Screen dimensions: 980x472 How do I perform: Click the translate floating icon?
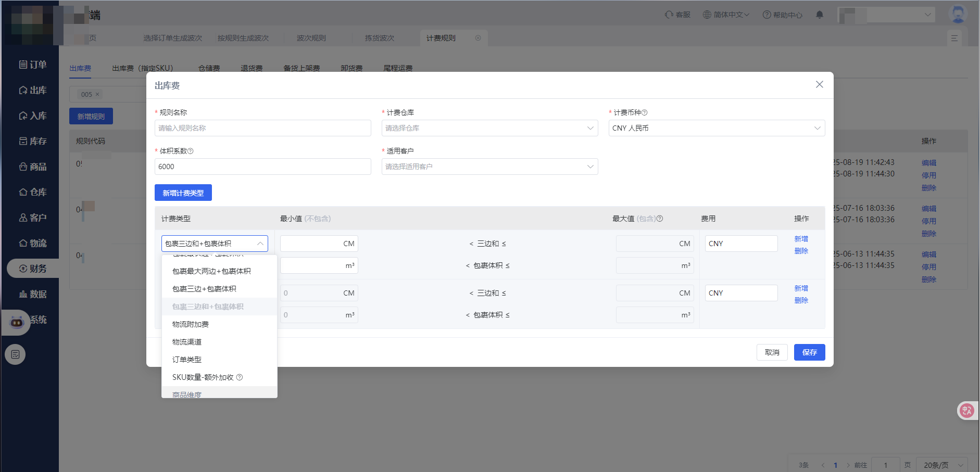tap(967, 411)
